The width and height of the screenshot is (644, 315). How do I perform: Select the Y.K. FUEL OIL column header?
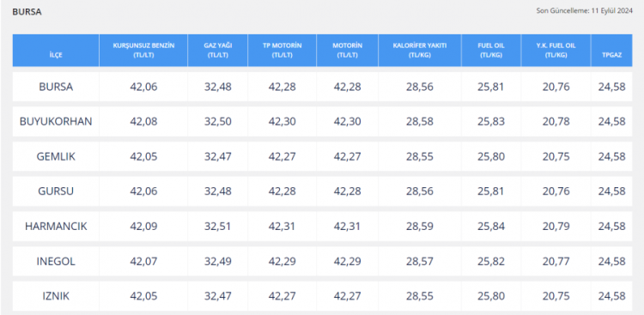pos(556,51)
